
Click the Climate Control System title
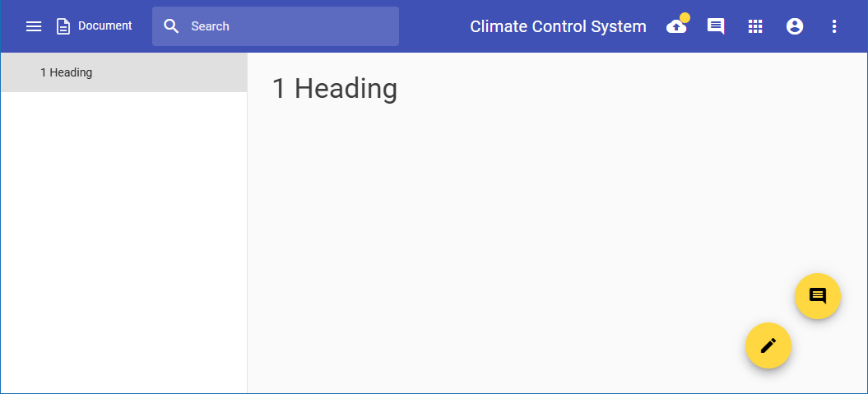(x=558, y=26)
